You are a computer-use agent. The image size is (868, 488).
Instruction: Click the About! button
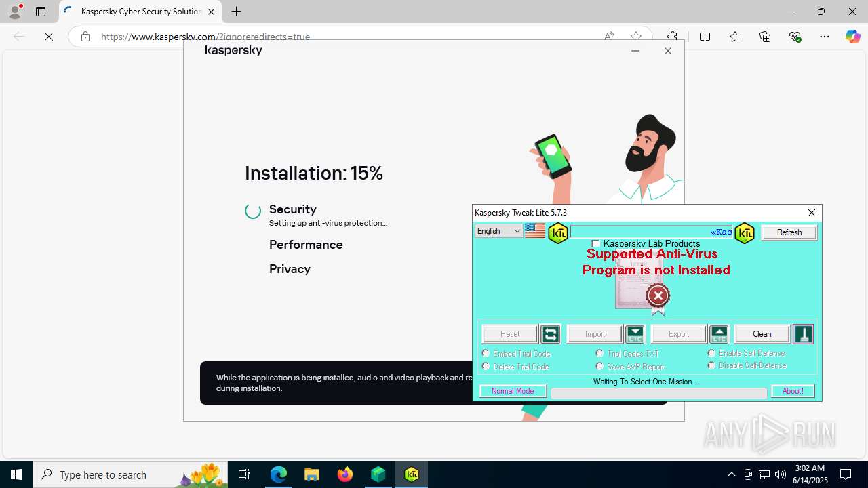pos(793,391)
